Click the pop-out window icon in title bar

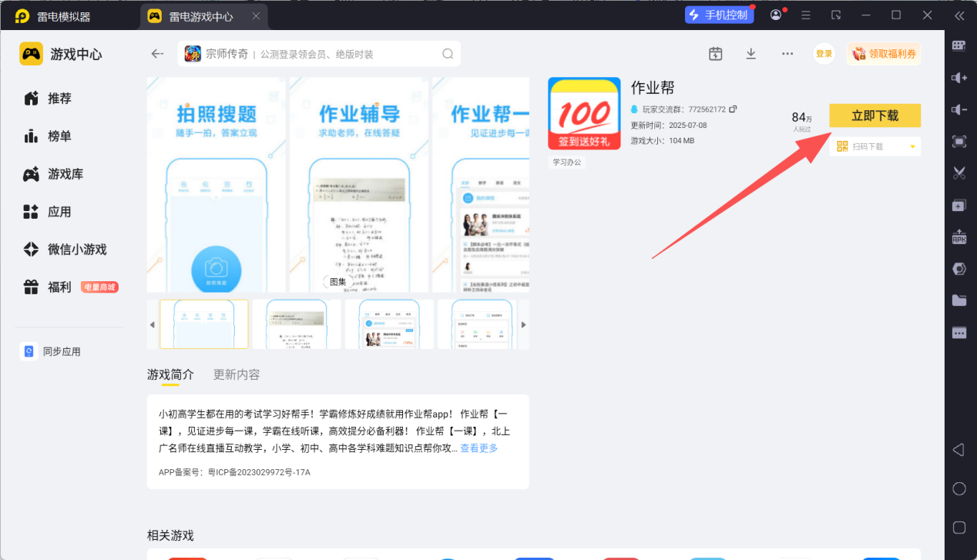coord(836,15)
